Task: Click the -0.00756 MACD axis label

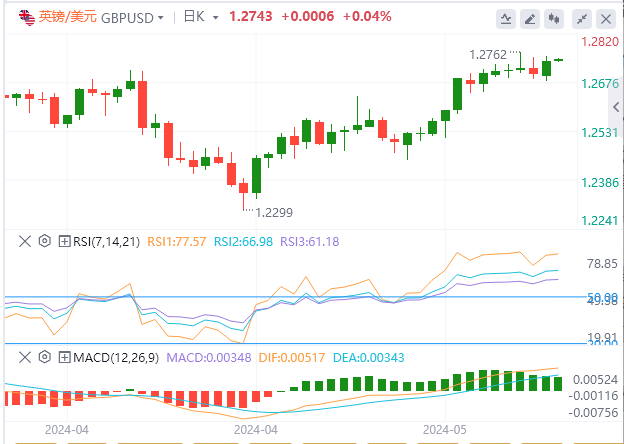Action: point(593,413)
